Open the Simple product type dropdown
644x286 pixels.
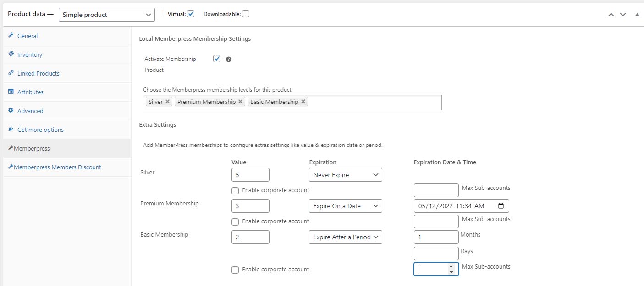pyautogui.click(x=107, y=15)
